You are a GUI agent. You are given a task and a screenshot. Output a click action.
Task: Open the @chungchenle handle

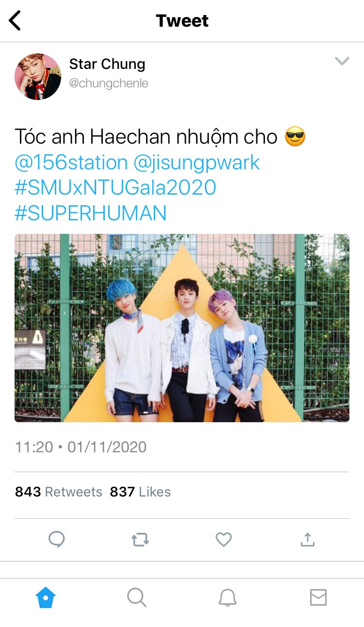pos(109,83)
